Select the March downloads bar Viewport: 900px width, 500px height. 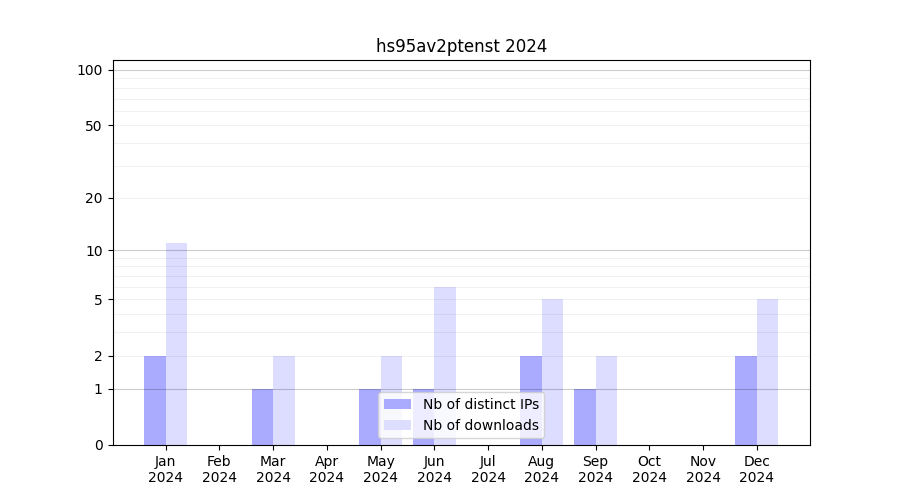[x=284, y=400]
